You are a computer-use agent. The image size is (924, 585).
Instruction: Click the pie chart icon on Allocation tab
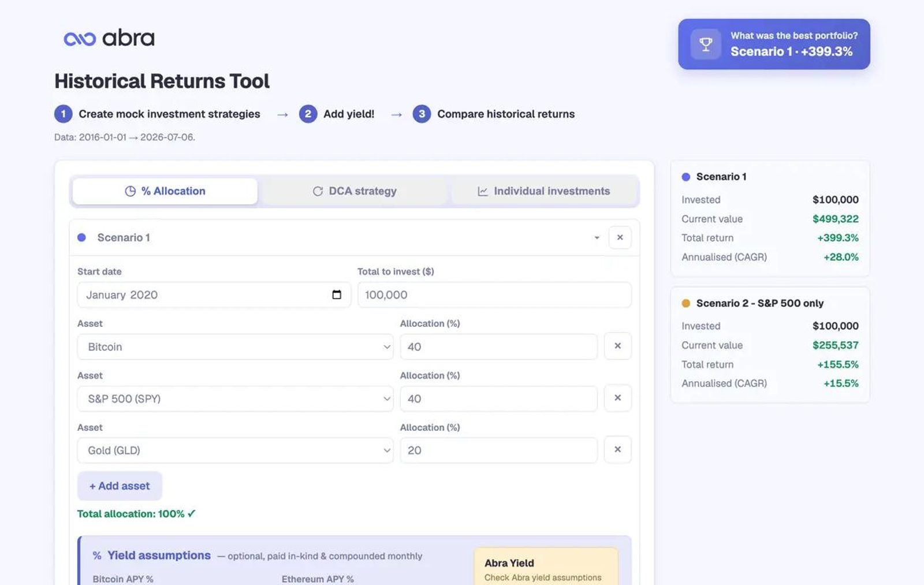(131, 191)
